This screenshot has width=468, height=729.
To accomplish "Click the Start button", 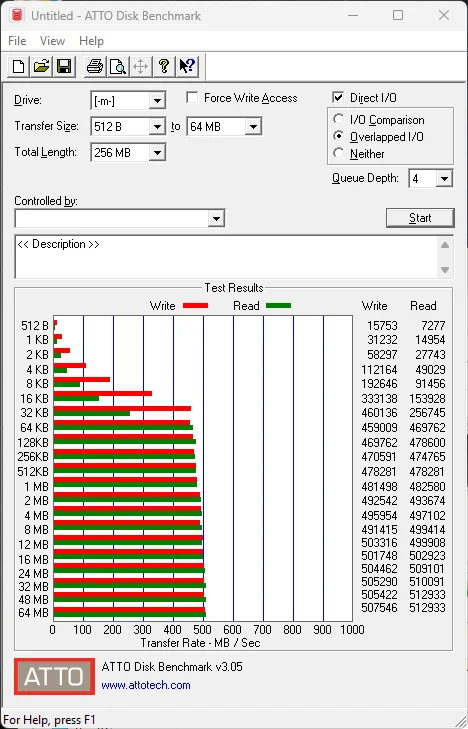I will coord(420,218).
